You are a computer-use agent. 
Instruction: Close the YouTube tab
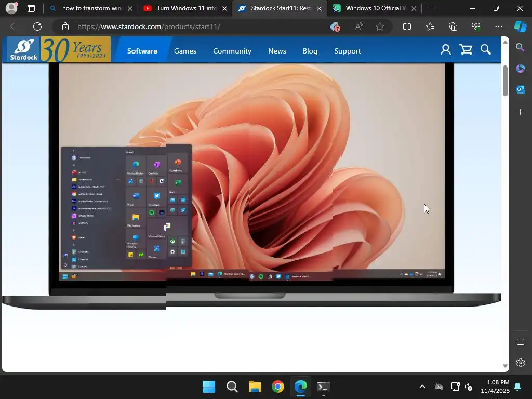point(224,8)
